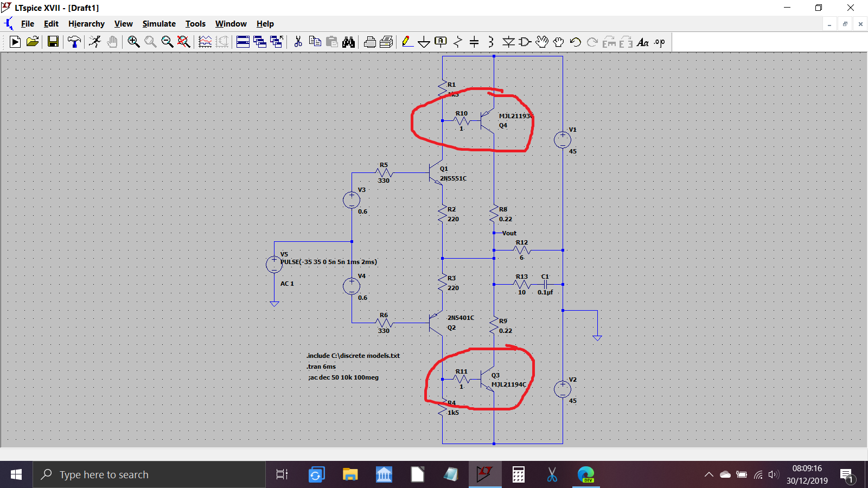
Task: Select resistor R12 symbol
Action: point(522,250)
